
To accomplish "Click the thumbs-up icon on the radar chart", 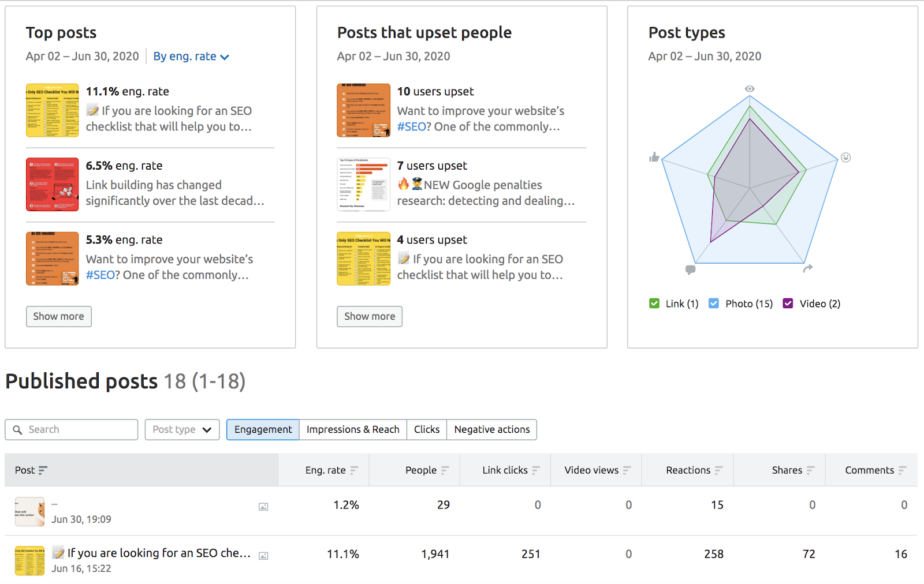I will coord(654,157).
